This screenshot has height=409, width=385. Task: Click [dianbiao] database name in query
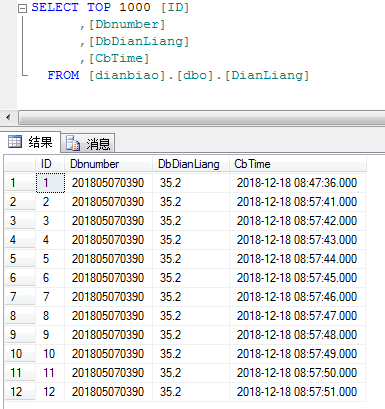(127, 75)
